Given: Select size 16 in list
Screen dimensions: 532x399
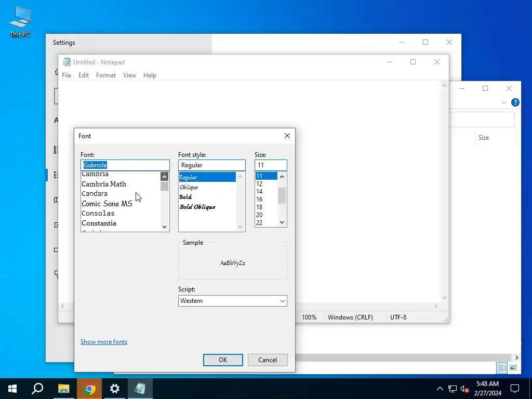Looking at the screenshot, I should (267, 199).
